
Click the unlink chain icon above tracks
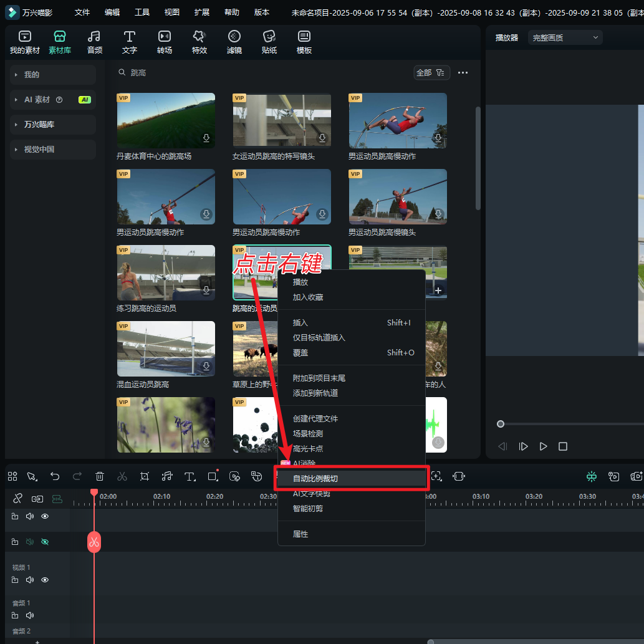[17, 499]
